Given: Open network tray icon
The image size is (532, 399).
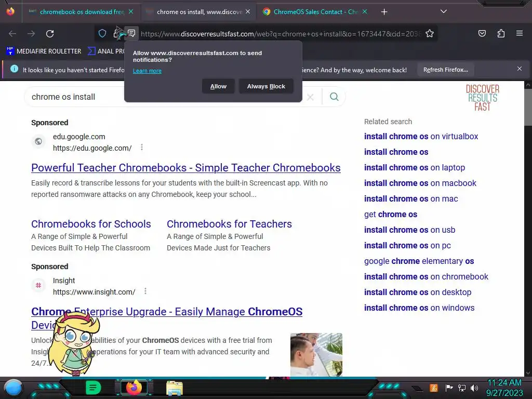Looking at the screenshot, I should (461, 388).
